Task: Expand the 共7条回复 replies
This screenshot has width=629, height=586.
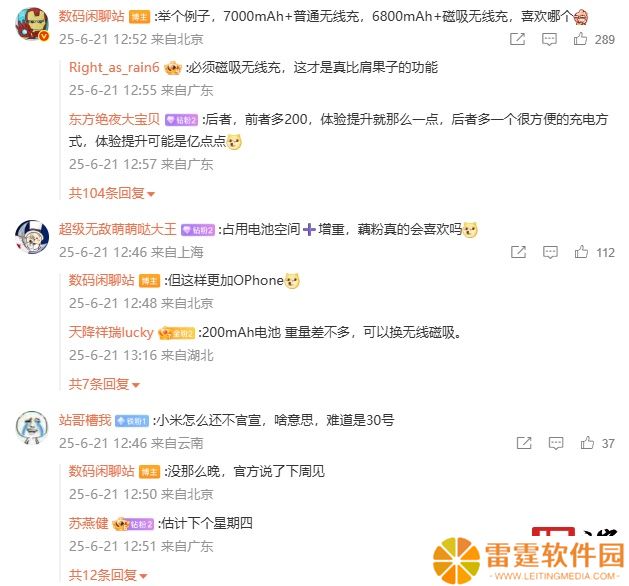Action: 104,384
